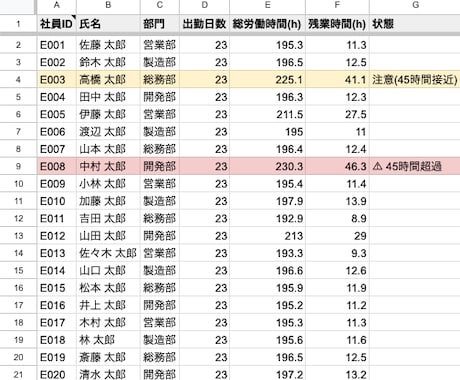The image size is (460, 380).
Task: Select row 1 header number
Action: 18,24
